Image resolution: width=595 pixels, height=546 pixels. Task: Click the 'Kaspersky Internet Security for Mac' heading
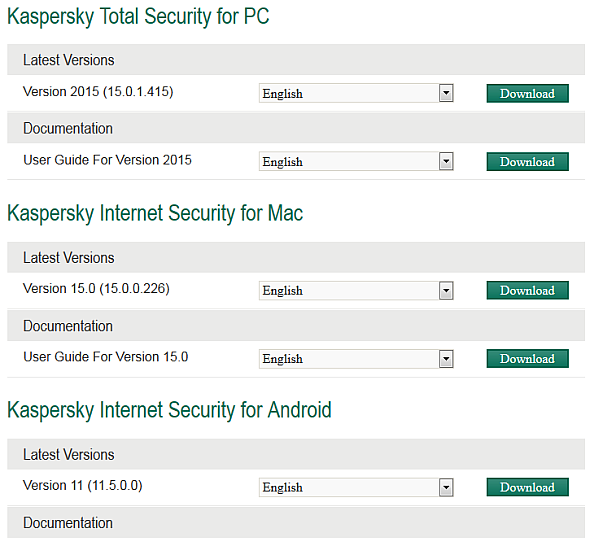(155, 213)
